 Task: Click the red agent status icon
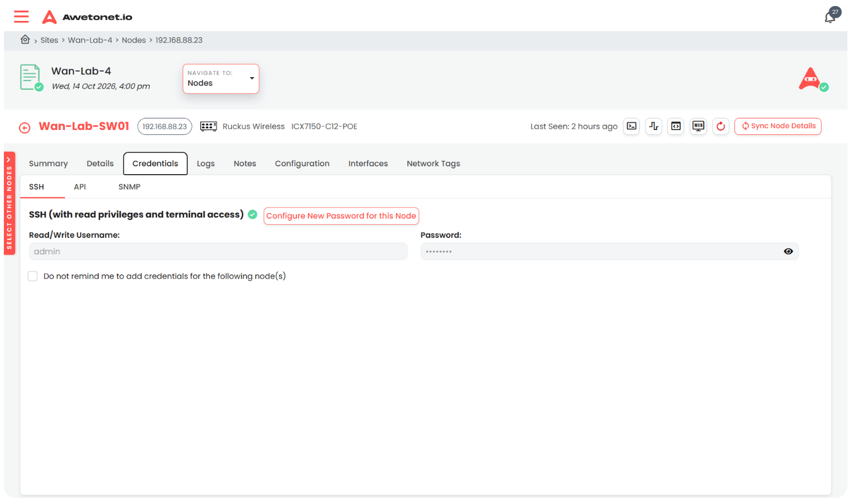(813, 79)
